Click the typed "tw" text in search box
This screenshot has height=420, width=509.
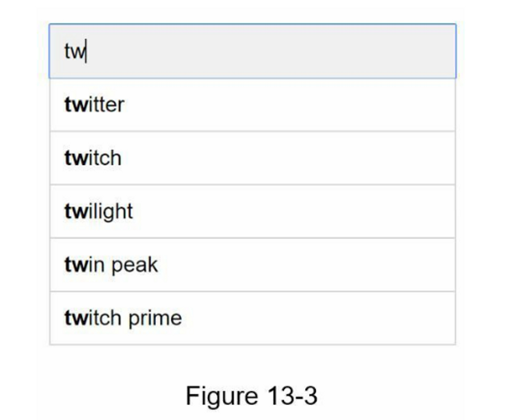[75, 52]
